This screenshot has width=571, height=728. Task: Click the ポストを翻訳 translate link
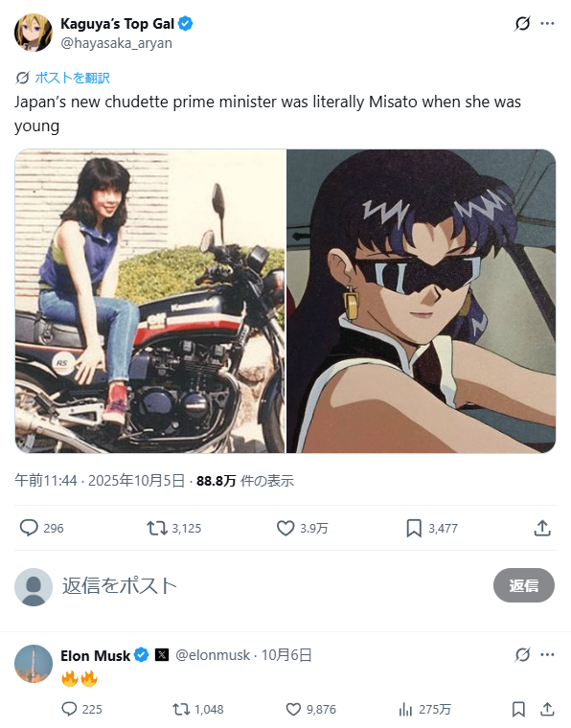pos(72,78)
